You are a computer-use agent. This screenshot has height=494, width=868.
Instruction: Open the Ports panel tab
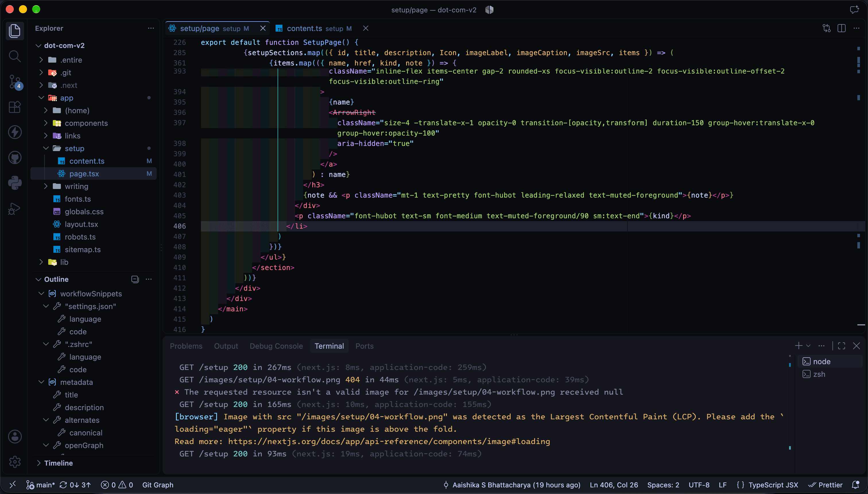point(364,346)
